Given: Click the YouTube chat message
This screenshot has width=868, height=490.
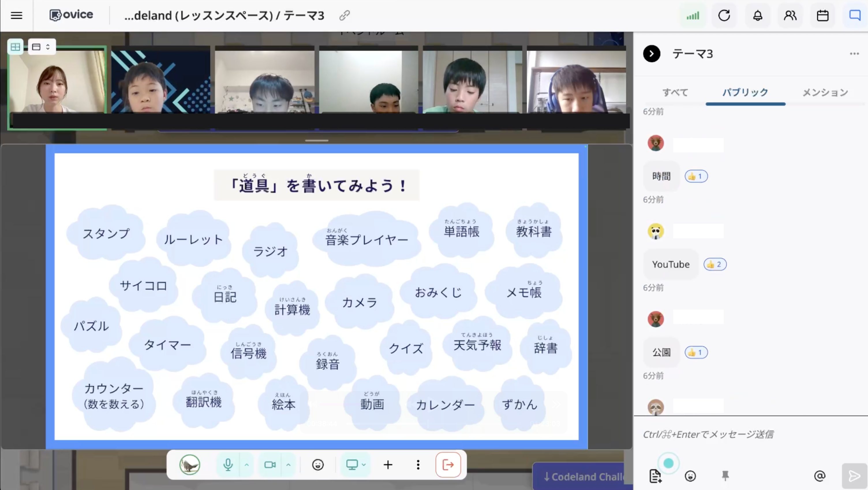Looking at the screenshot, I should pyautogui.click(x=671, y=264).
